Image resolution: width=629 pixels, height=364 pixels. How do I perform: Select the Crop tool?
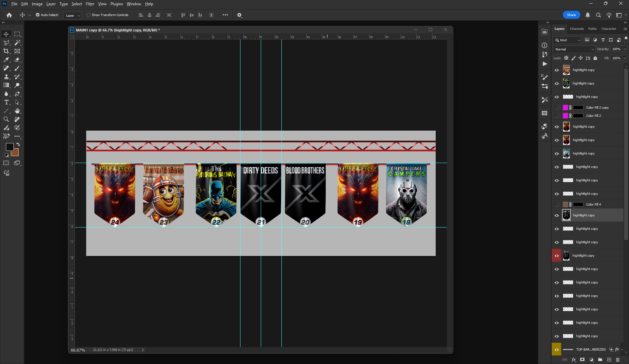[x=6, y=51]
